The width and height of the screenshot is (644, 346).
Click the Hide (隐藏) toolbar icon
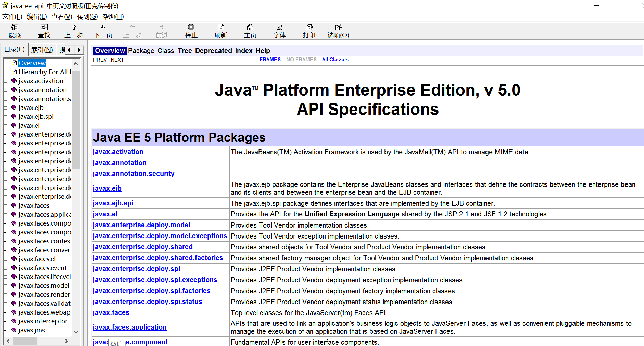point(15,27)
